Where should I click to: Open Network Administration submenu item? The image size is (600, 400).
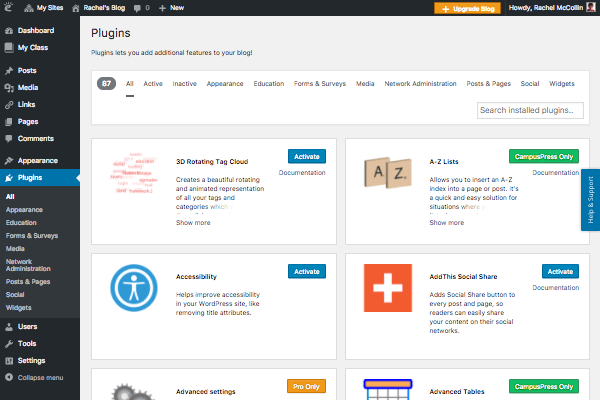click(28, 265)
